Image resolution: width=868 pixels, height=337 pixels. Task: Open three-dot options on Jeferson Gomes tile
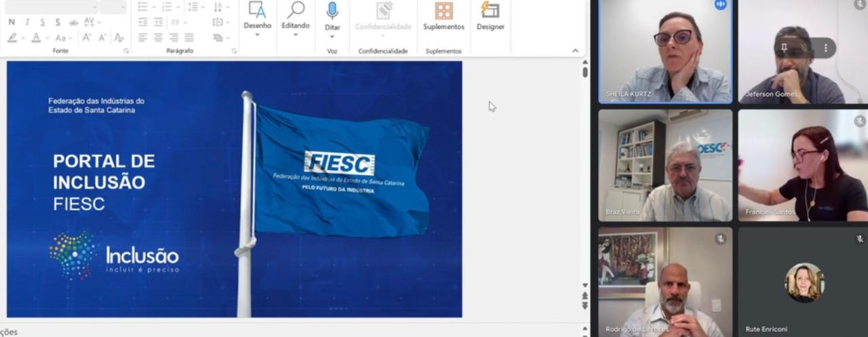click(x=825, y=48)
